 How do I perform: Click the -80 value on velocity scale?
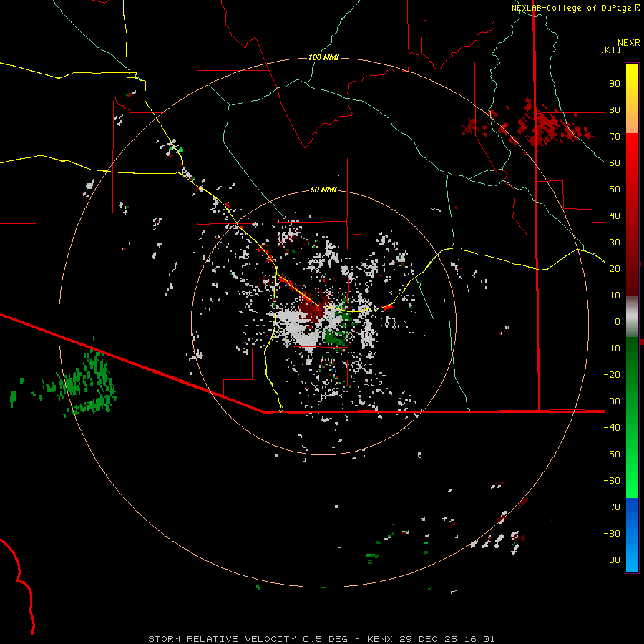pyautogui.click(x=612, y=534)
